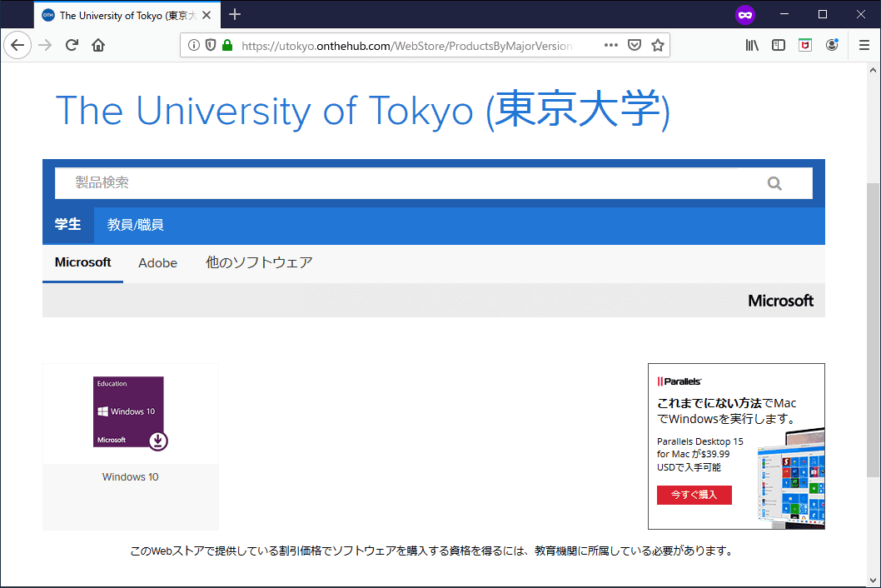Screen dimensions: 881x588
Task: Save page to Pocket icon
Action: click(635, 45)
